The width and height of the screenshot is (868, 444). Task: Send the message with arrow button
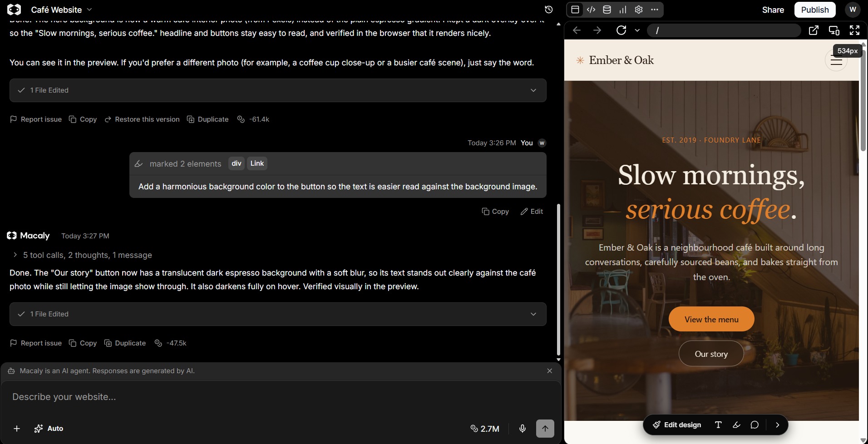(545, 429)
